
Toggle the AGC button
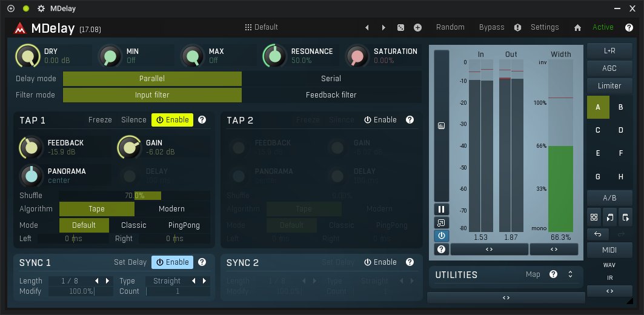click(x=609, y=68)
